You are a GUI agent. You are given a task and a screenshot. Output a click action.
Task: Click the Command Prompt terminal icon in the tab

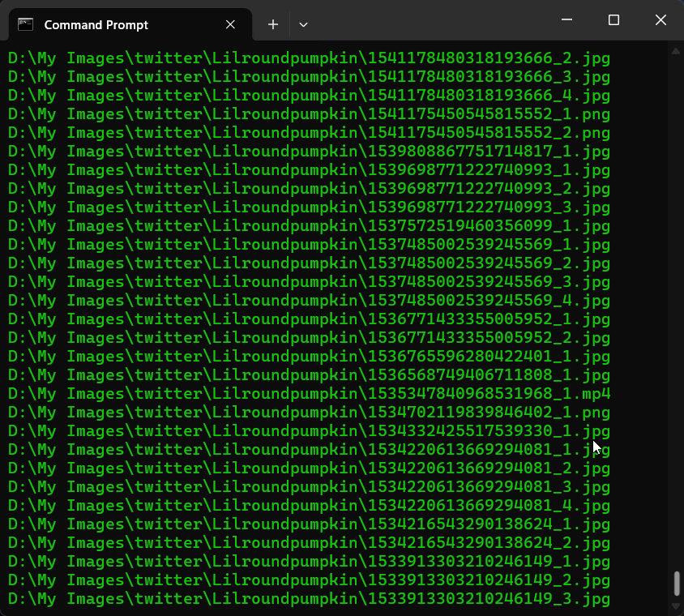click(x=25, y=24)
